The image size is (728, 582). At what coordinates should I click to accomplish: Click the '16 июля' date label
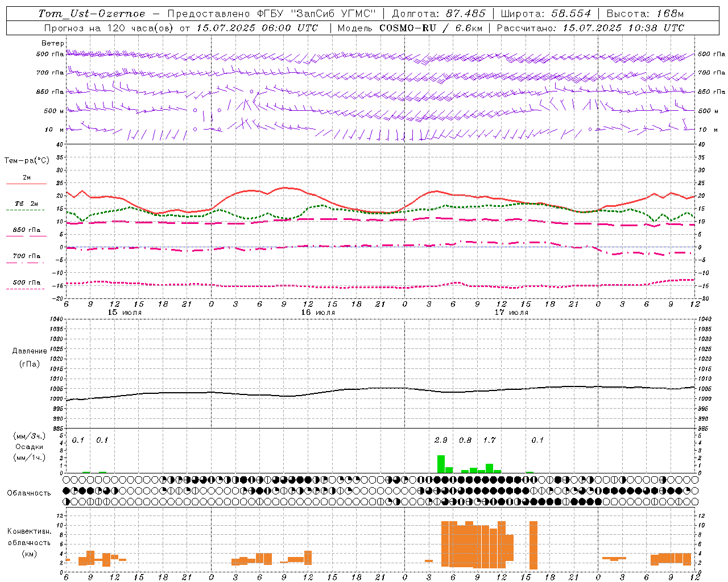click(x=318, y=313)
